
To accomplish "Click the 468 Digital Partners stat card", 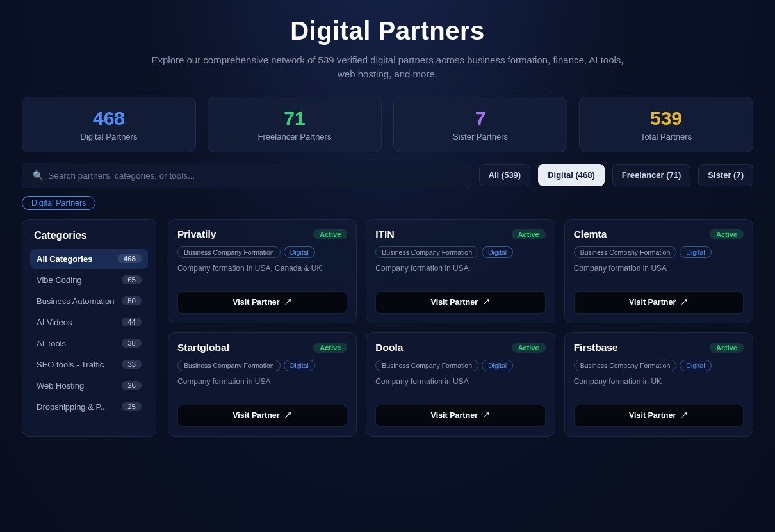I will tap(109, 125).
